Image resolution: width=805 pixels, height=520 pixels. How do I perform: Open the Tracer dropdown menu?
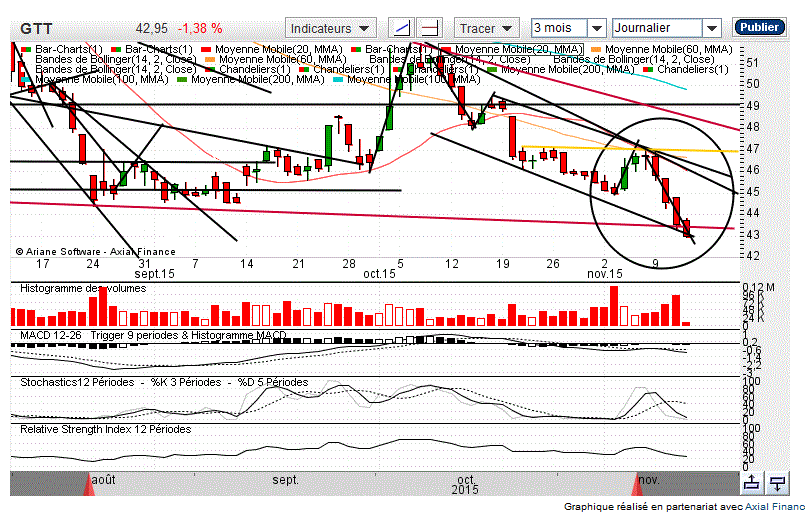[x=487, y=28]
